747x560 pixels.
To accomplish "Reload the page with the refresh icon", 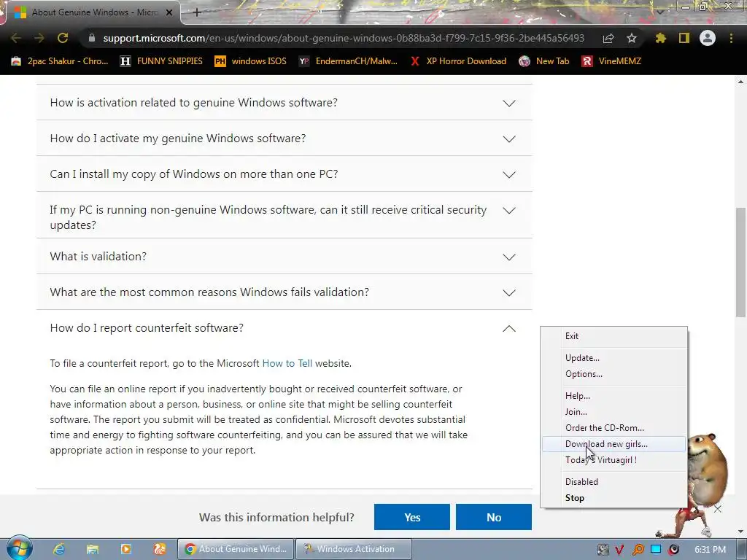I will (x=63, y=38).
